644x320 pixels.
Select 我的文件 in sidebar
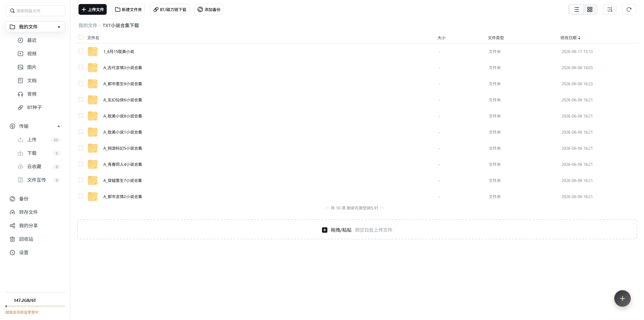click(35, 27)
